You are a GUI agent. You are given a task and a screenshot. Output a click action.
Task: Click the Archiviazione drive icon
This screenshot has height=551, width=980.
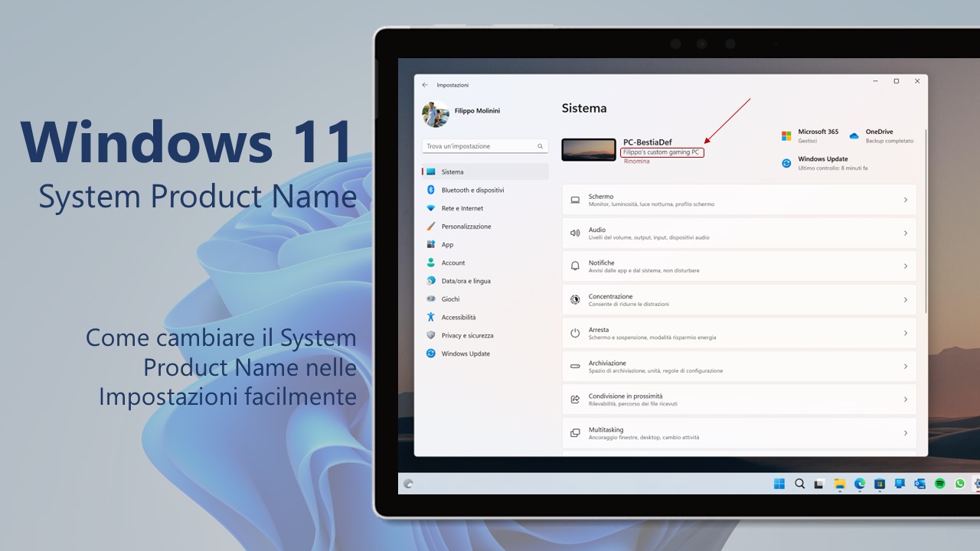click(575, 367)
